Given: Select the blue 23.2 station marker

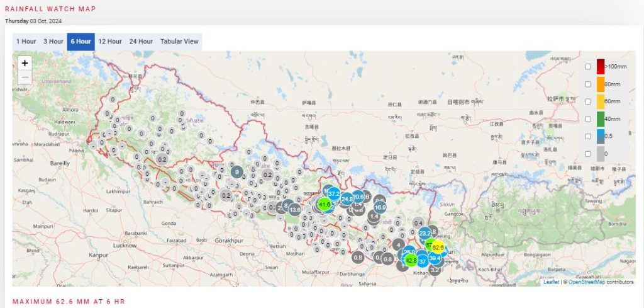Looking at the screenshot, I should (x=425, y=234).
